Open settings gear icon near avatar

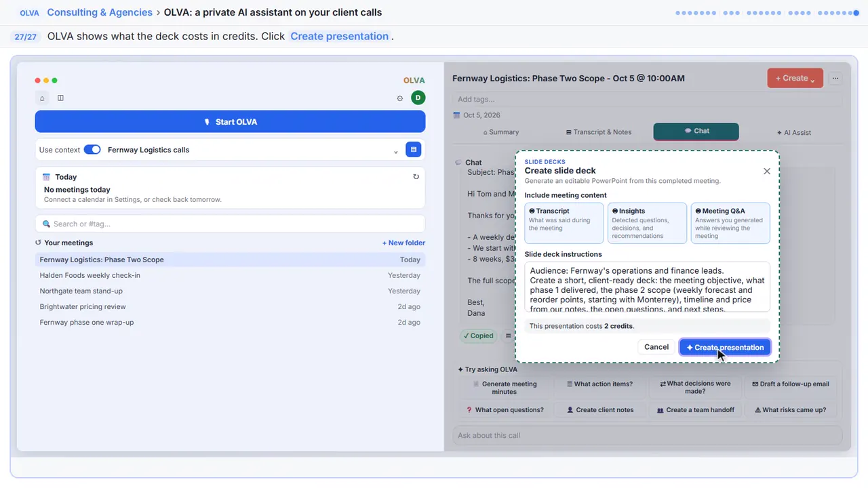click(400, 98)
